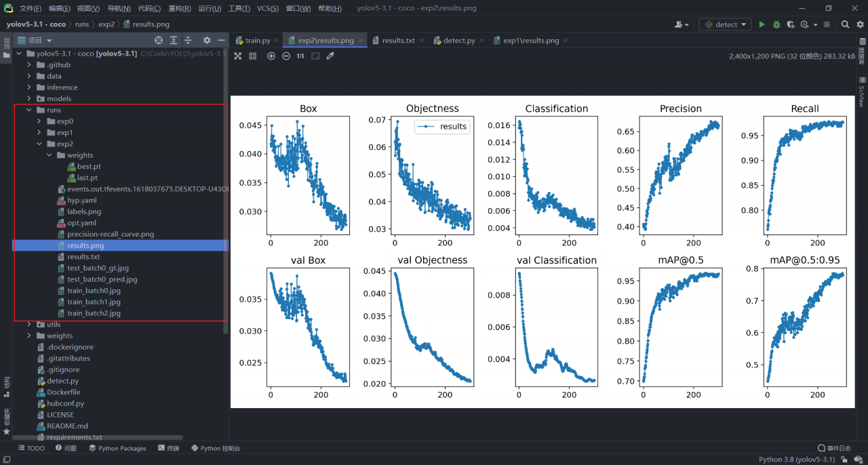The image size is (868, 465).
Task: Pick a color with the eyedropper icon
Action: pyautogui.click(x=330, y=56)
